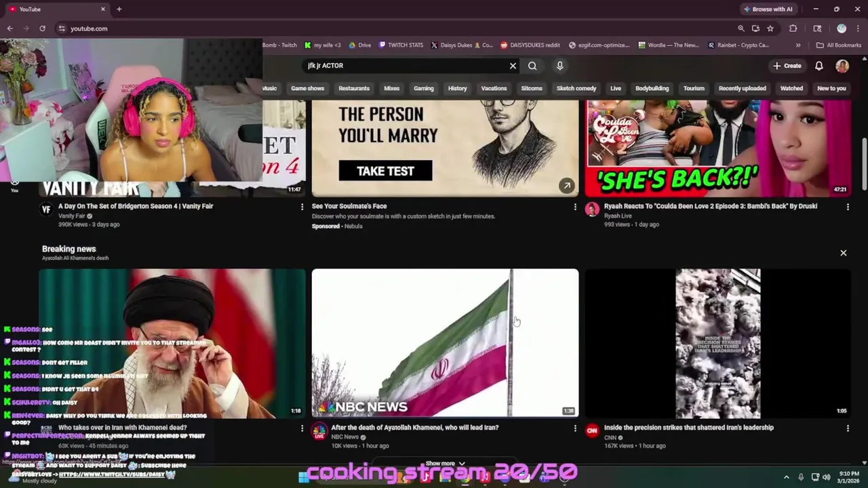Open the CNN precision strikes thumbnail
Image resolution: width=868 pixels, height=488 pixels.
tap(718, 343)
